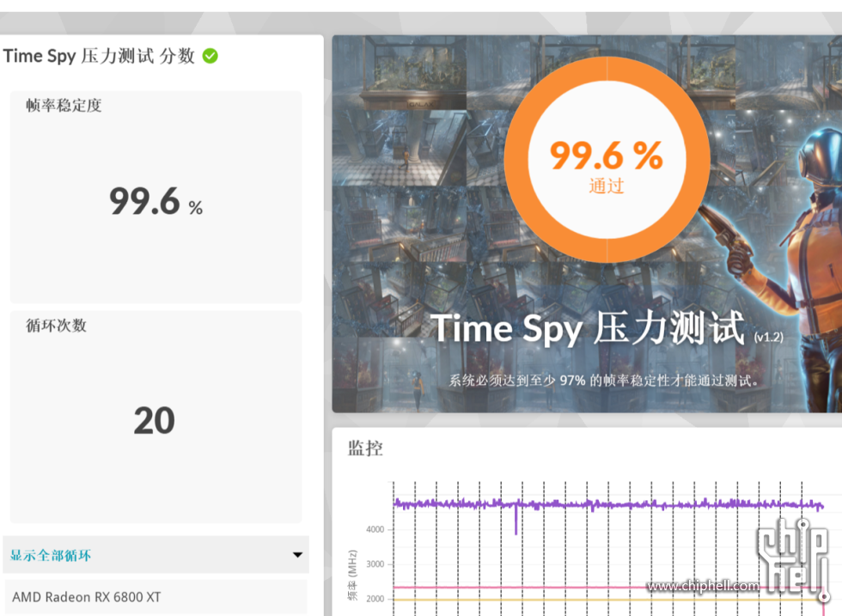Click the 2000 axis label
Viewport: 842px width, 616px height.
click(x=375, y=599)
